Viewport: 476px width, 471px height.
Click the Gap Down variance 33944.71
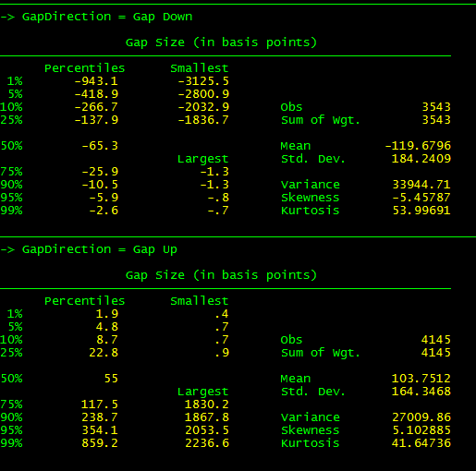click(421, 184)
